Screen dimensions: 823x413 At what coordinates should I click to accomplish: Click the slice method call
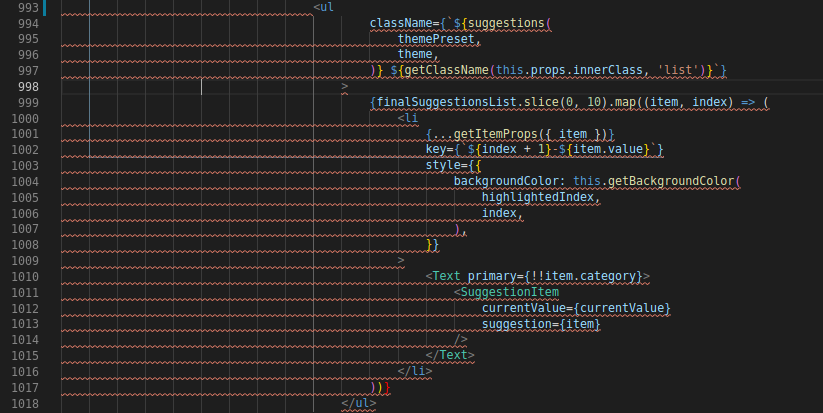click(x=541, y=102)
